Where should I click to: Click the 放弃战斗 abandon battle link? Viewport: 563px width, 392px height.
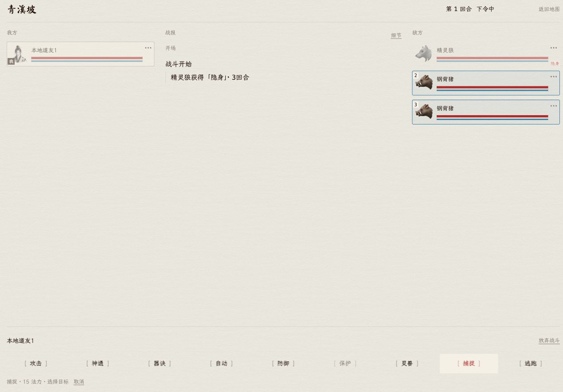549,341
